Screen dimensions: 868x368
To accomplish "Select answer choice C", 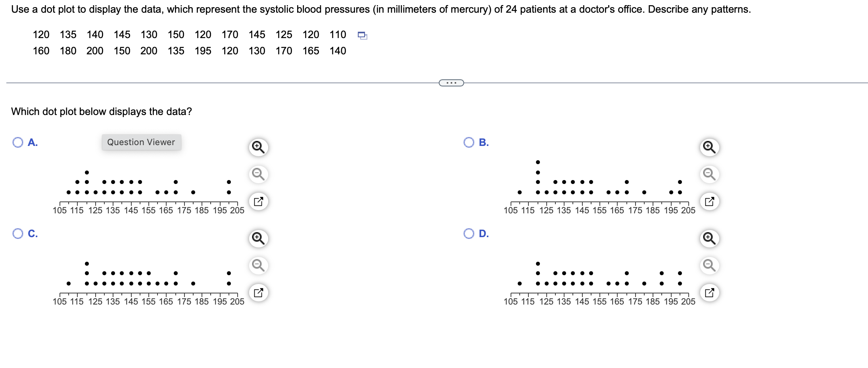I will pyautogui.click(x=17, y=233).
